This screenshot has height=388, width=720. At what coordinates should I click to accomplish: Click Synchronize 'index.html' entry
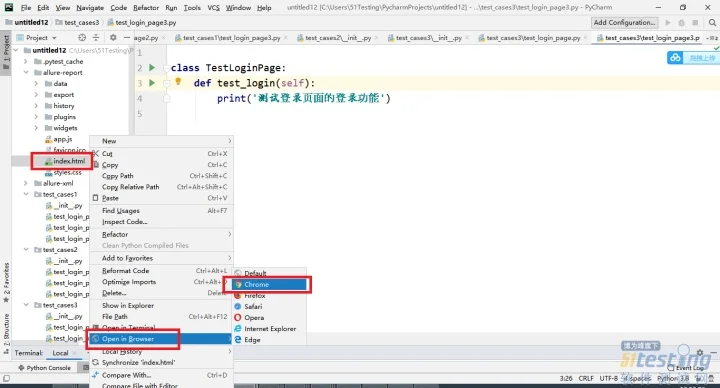(x=161, y=362)
